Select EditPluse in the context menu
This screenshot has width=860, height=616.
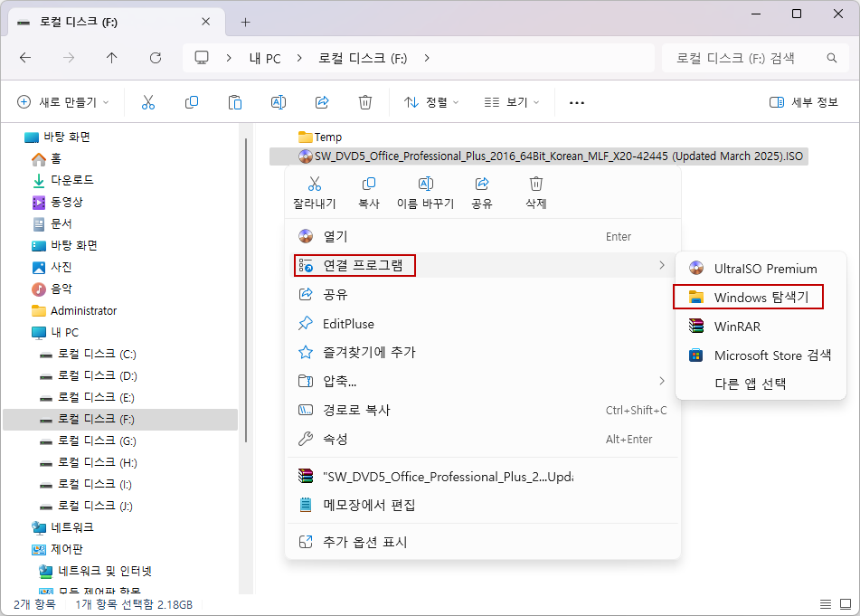coord(483,324)
